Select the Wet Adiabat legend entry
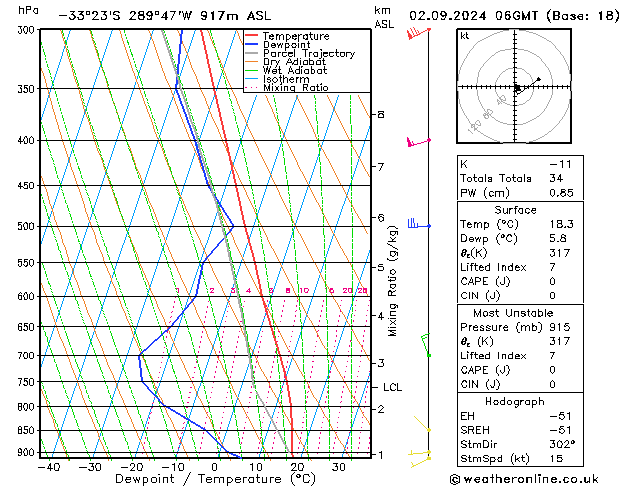Viewport: 629px width, 486px height. point(286,70)
